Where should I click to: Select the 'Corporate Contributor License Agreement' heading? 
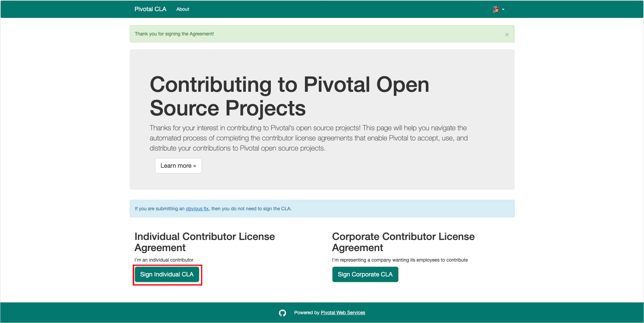[403, 242]
